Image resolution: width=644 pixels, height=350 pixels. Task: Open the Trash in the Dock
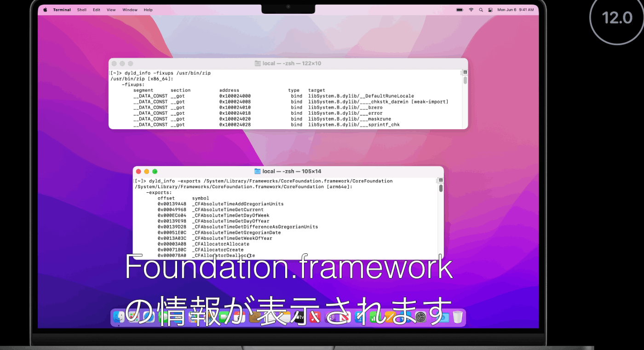[457, 317]
